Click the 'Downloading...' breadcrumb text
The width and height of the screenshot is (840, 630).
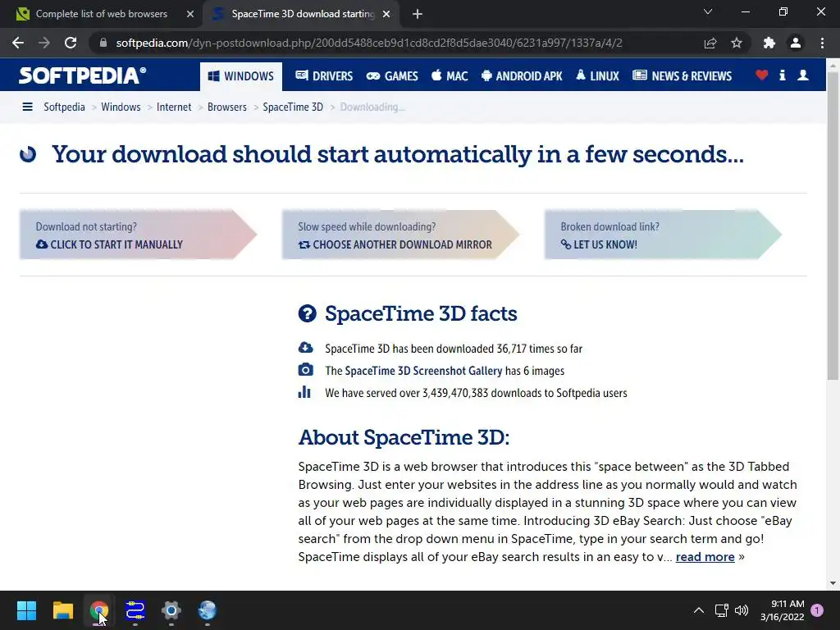[372, 107]
